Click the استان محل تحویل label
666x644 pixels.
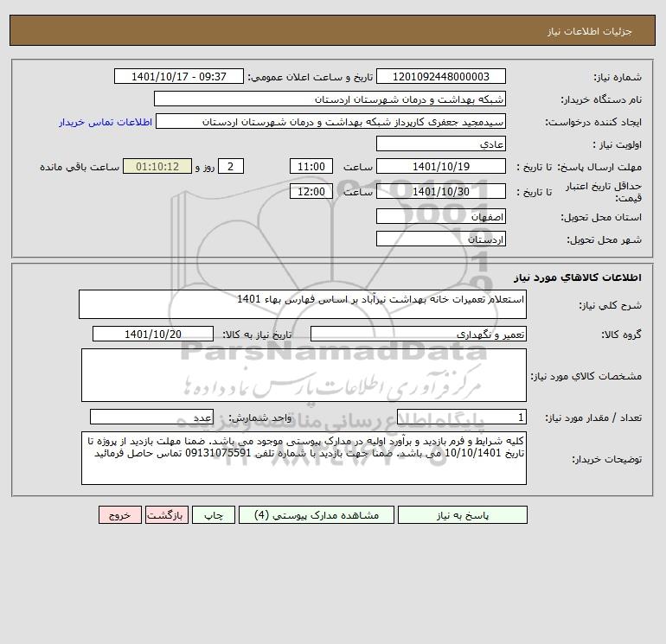point(601,217)
